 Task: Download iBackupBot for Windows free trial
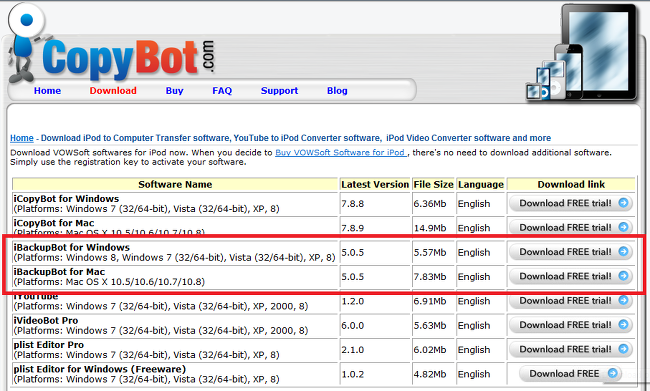(571, 252)
